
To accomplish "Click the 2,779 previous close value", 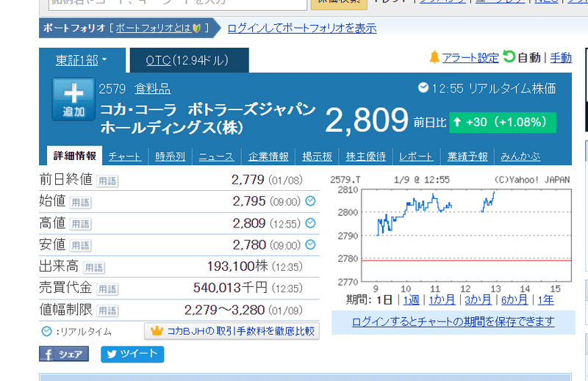I will tap(248, 180).
